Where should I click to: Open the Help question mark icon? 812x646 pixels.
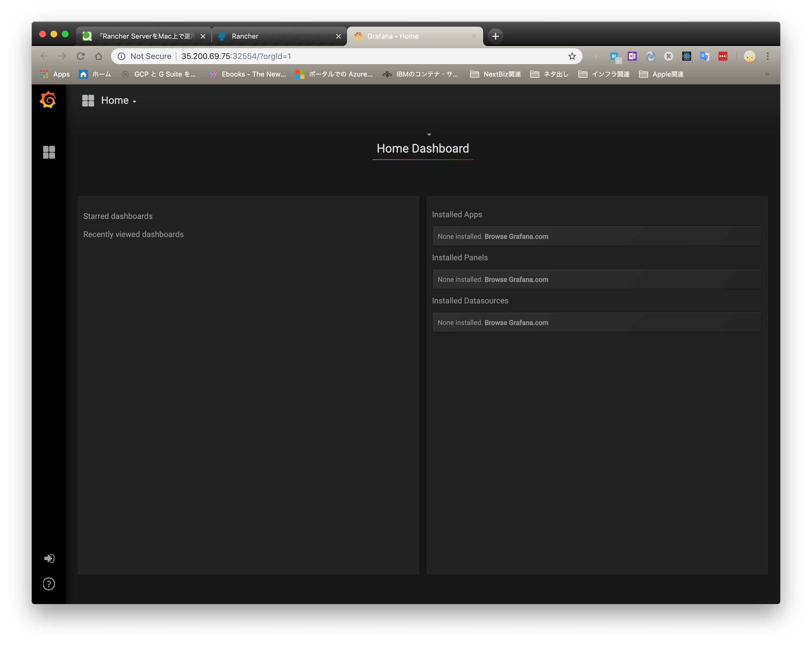49,584
